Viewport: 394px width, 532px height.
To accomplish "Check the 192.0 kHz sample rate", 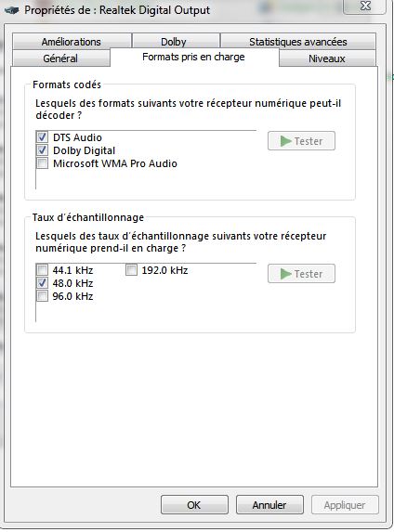I will coord(131,270).
